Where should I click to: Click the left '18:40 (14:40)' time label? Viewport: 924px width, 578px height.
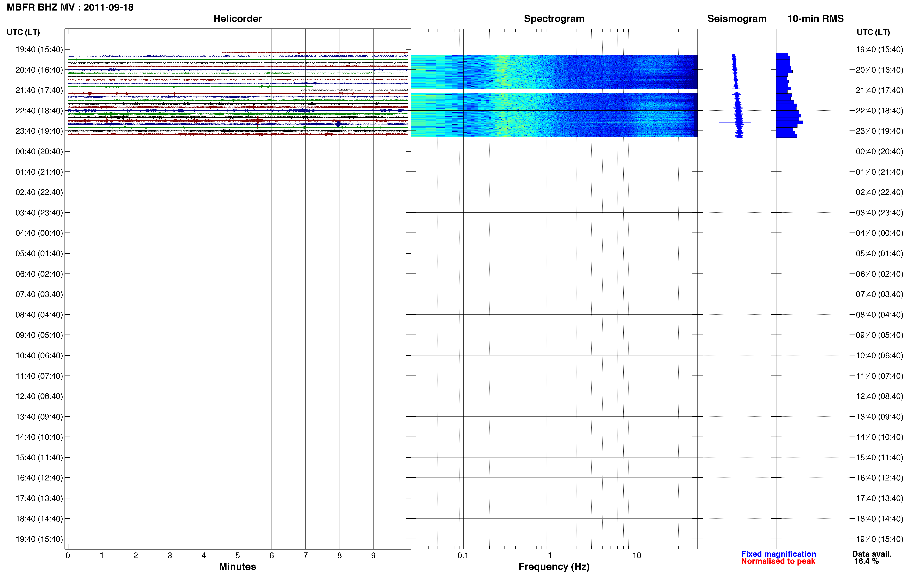pyautogui.click(x=39, y=519)
